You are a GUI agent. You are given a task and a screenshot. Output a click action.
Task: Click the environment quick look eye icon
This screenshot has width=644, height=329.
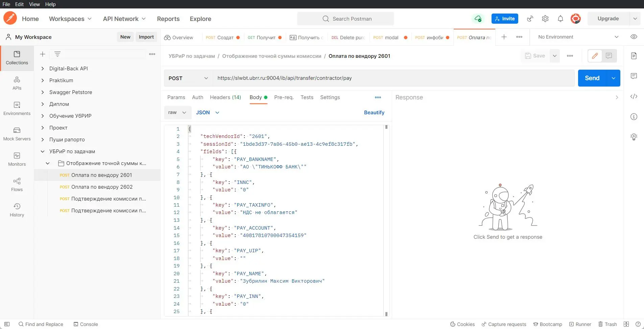click(x=634, y=37)
